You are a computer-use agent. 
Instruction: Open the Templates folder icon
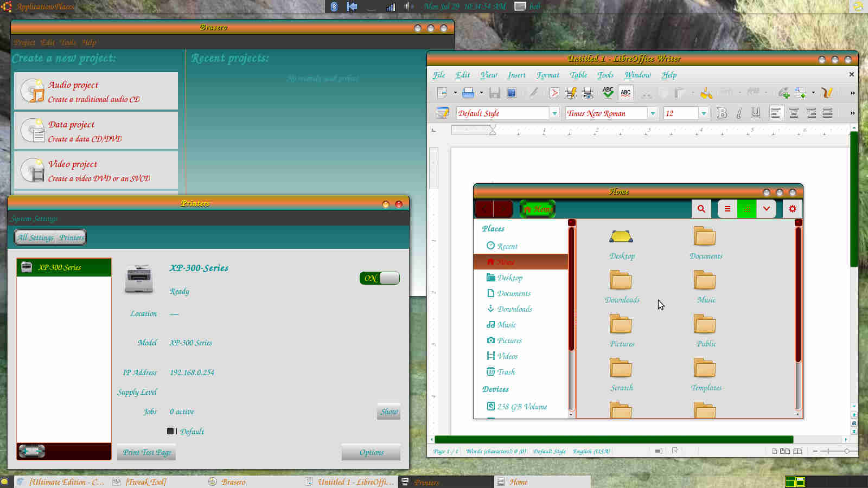tap(706, 375)
